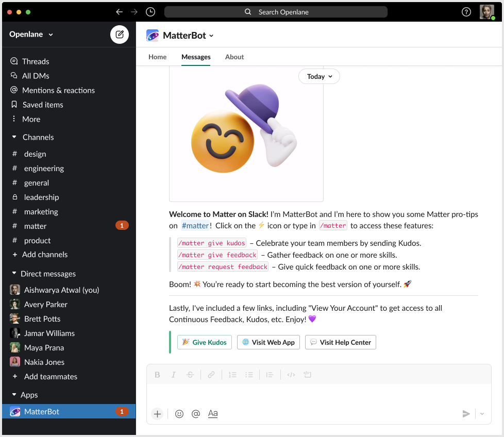
Task: Open the matter channel
Action: coord(69,226)
